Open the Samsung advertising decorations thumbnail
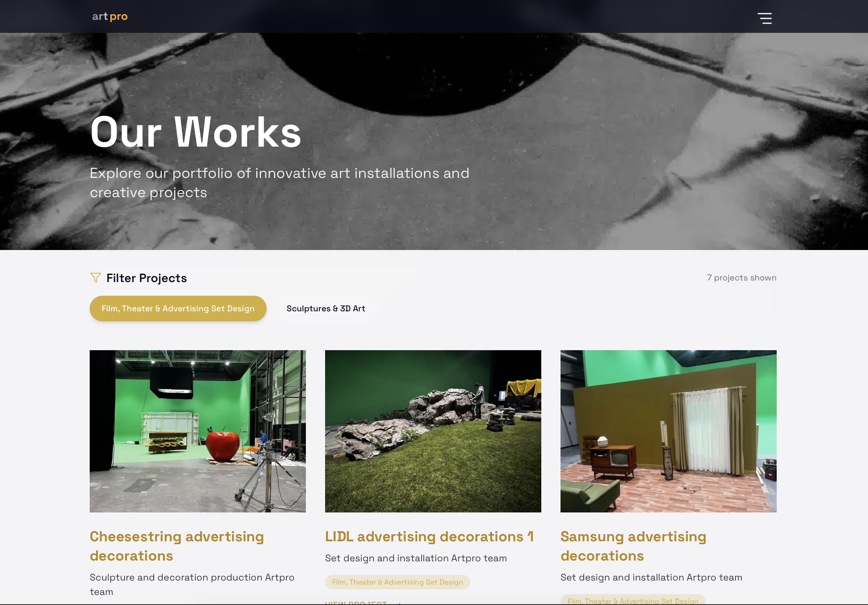868x605 pixels. [669, 431]
